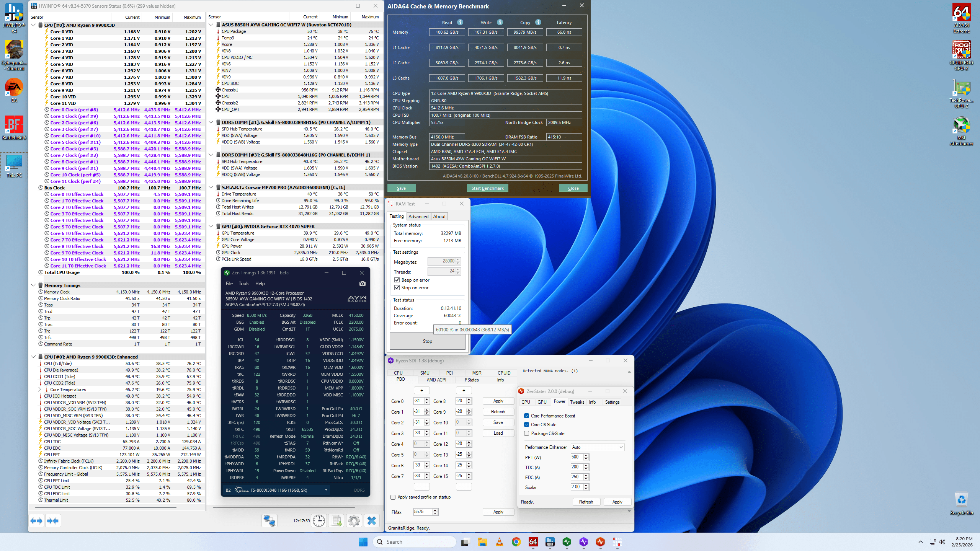Click Start Benchmark in AIDA64
The image size is (980, 551).
(x=487, y=188)
